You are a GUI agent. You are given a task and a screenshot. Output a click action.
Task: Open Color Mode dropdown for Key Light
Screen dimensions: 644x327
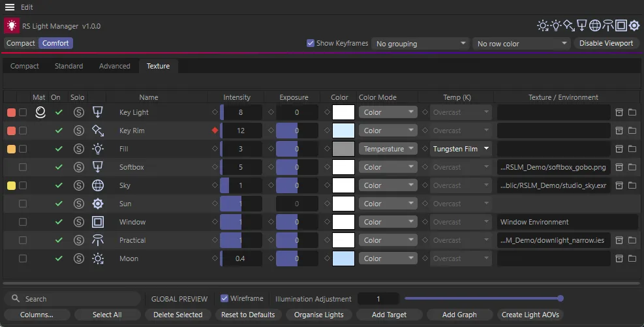(388, 112)
